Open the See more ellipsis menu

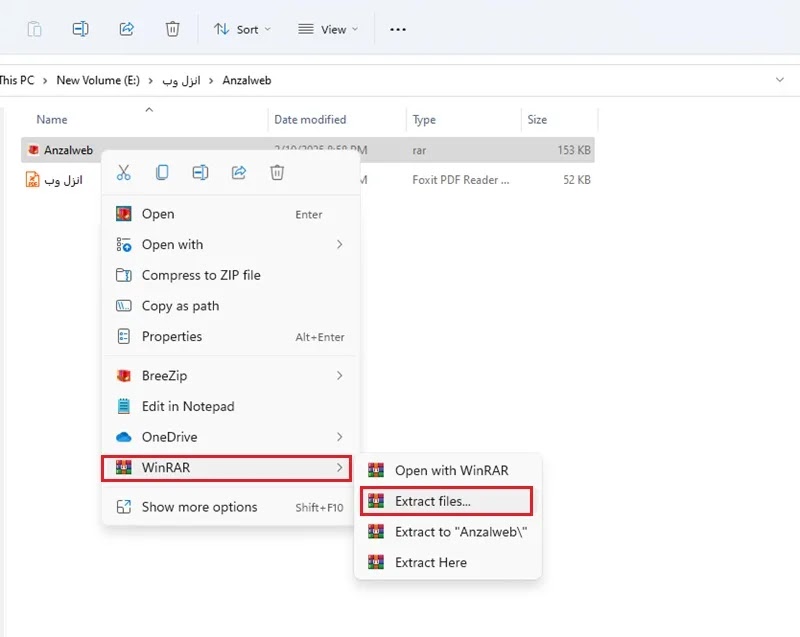click(x=398, y=30)
